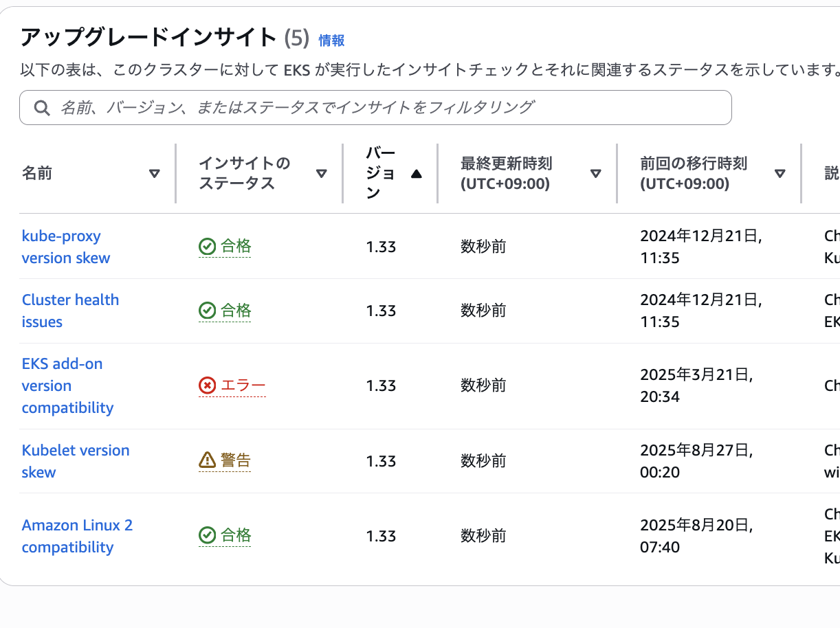Click the green check icon in Cluster health row
This screenshot has height=628, width=840.
pyautogui.click(x=207, y=311)
